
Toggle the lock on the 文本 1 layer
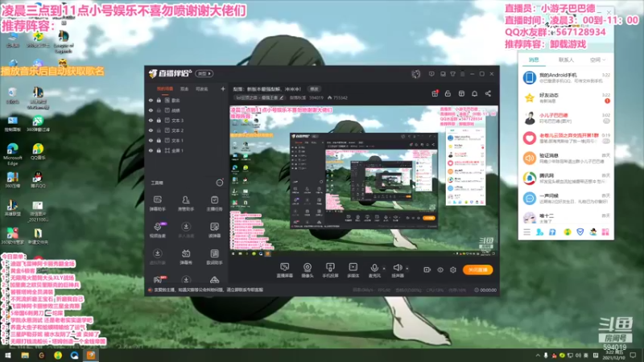[x=159, y=140]
